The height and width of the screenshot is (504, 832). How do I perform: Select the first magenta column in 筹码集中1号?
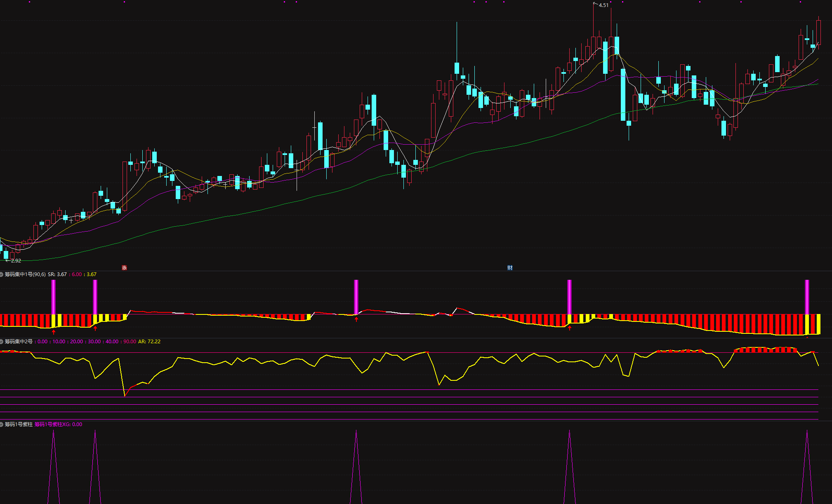[54, 297]
